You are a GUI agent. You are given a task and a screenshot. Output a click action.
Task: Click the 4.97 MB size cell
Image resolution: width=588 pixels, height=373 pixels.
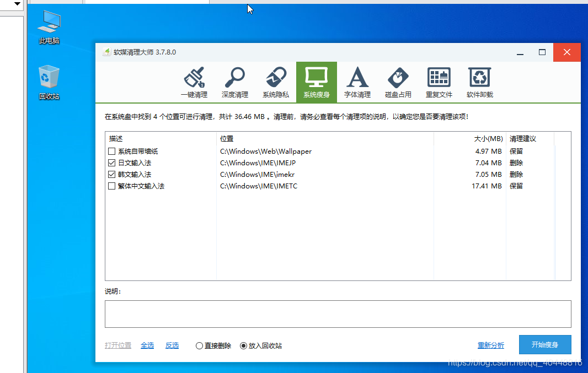tap(488, 152)
